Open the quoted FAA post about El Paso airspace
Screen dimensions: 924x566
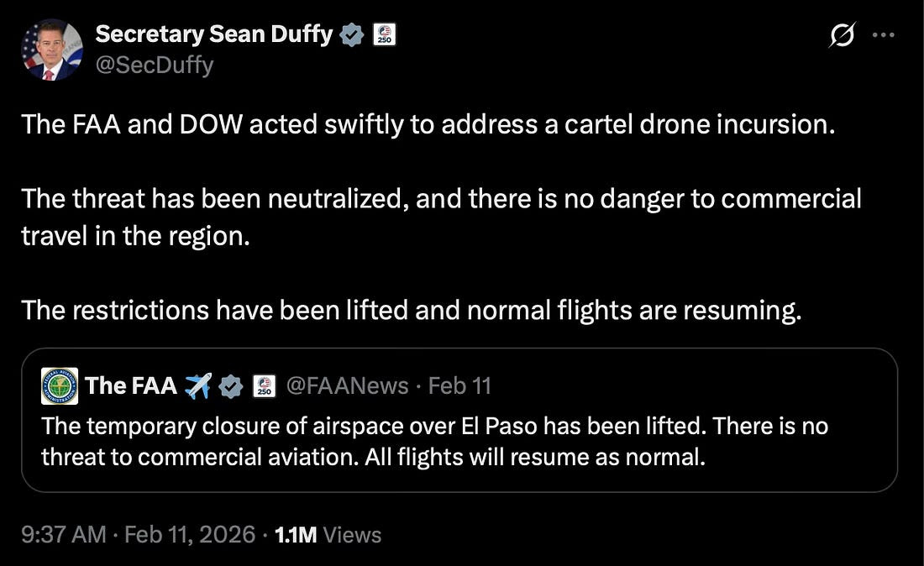pos(434,442)
